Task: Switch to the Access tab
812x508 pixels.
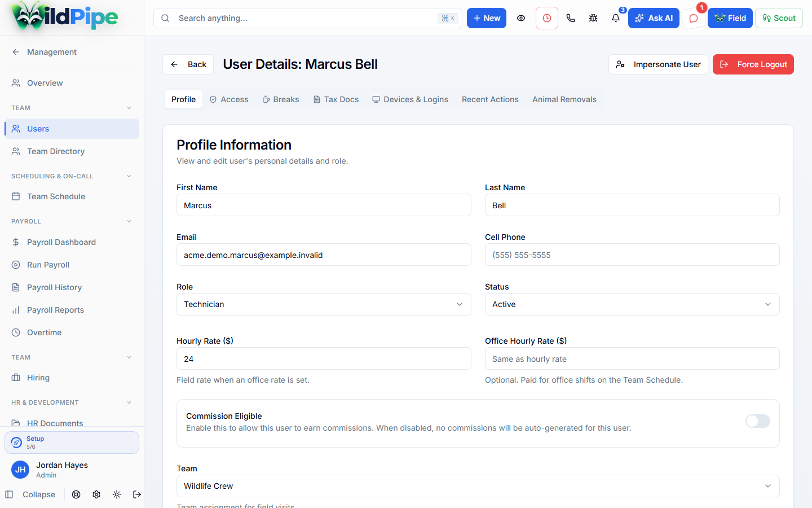Action: coord(229,99)
